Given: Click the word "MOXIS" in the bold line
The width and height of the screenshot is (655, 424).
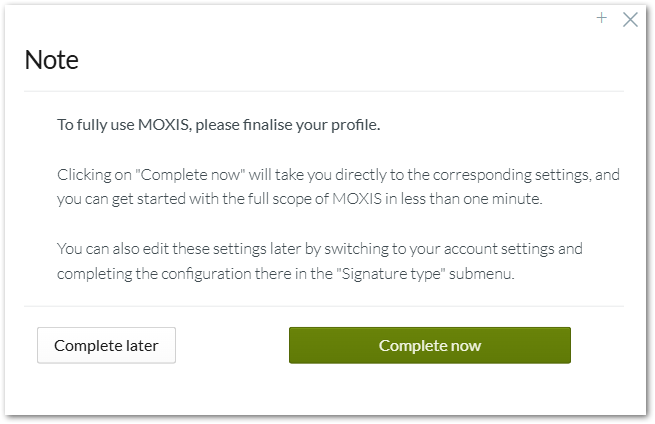Looking at the screenshot, I should point(167,126).
